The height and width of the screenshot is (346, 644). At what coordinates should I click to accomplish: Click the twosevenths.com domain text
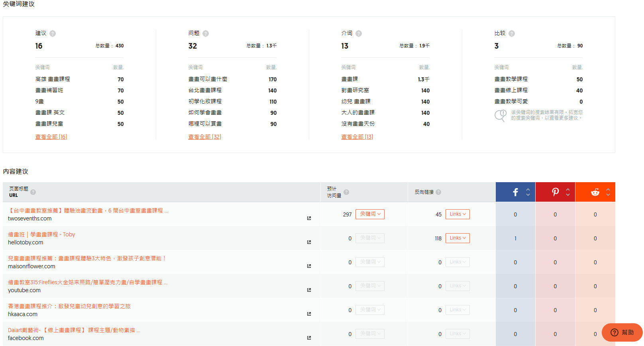pos(29,218)
